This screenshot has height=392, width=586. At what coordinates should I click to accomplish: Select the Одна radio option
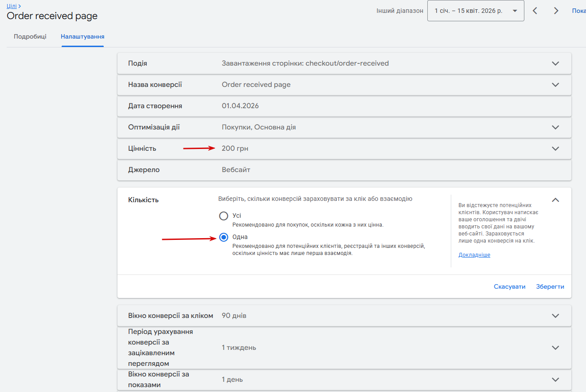(x=224, y=237)
